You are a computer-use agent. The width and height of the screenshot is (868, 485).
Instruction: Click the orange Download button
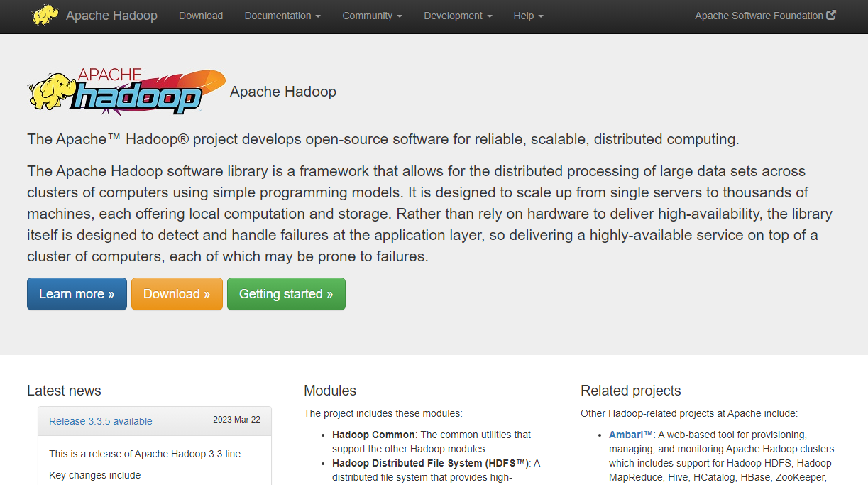pos(177,294)
